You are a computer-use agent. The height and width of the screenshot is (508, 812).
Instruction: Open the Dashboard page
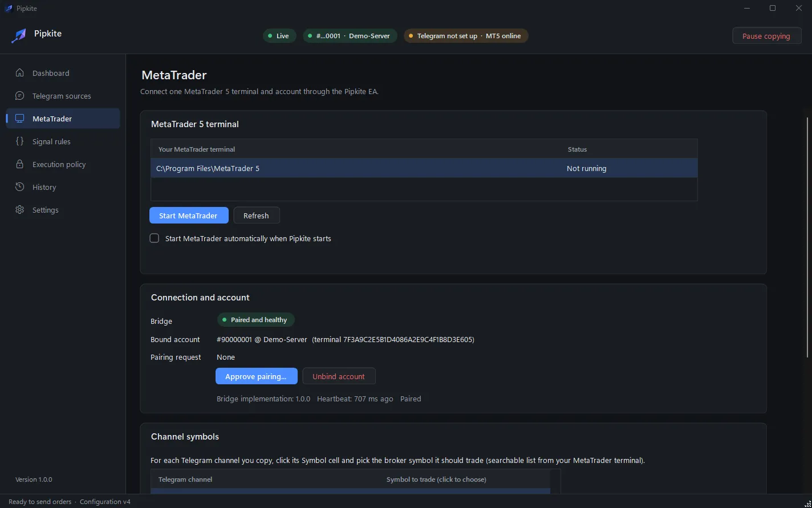[x=63, y=73]
